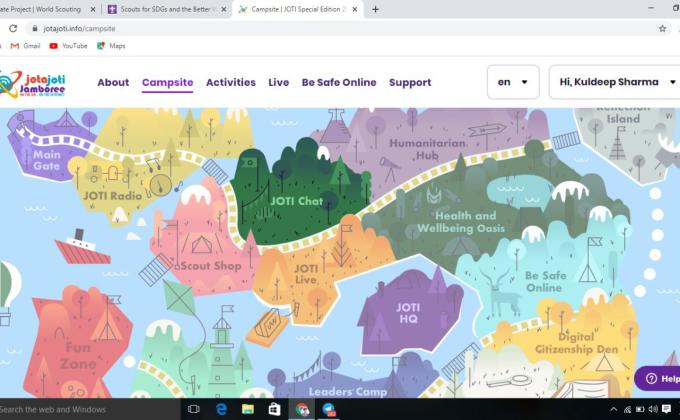The height and width of the screenshot is (420, 680).
Task: Click the Help button
Action: tap(660, 379)
